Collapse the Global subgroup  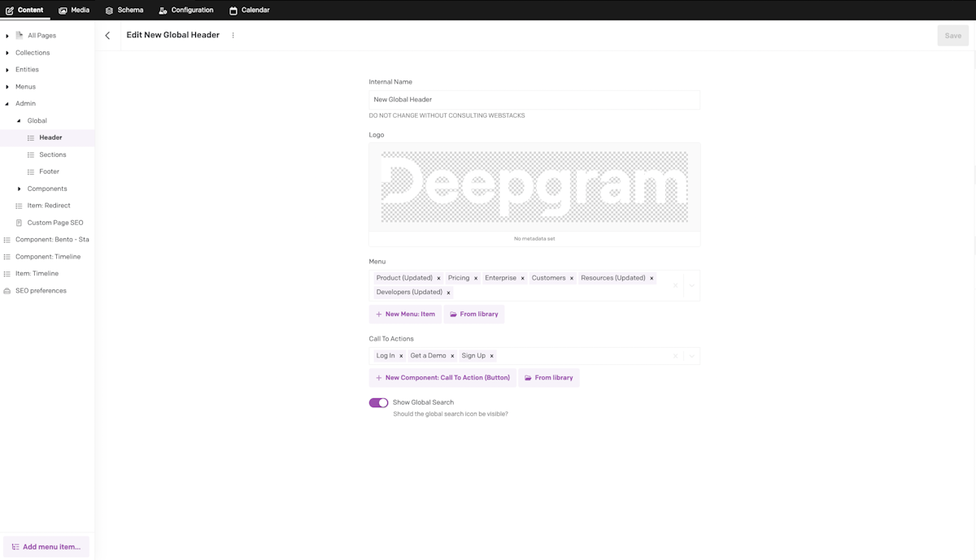[x=19, y=121]
